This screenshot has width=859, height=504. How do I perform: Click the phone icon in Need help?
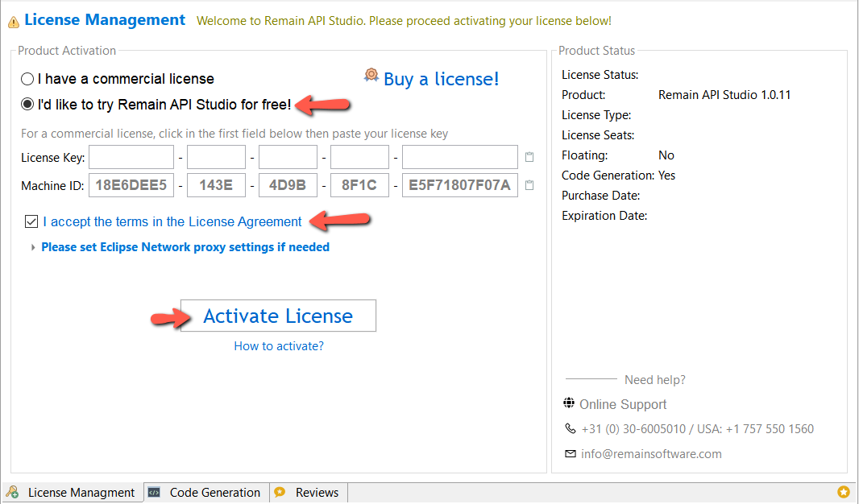[x=571, y=428]
